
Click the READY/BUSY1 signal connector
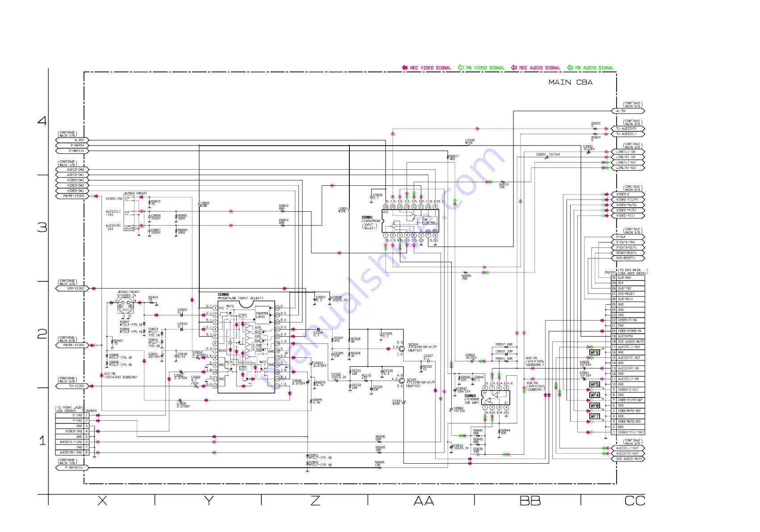coord(628,253)
